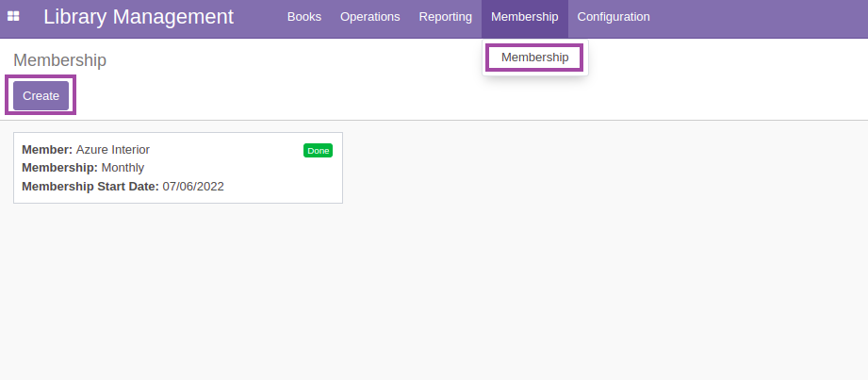
Task: Click the Membership Start Date label
Action: [x=90, y=186]
